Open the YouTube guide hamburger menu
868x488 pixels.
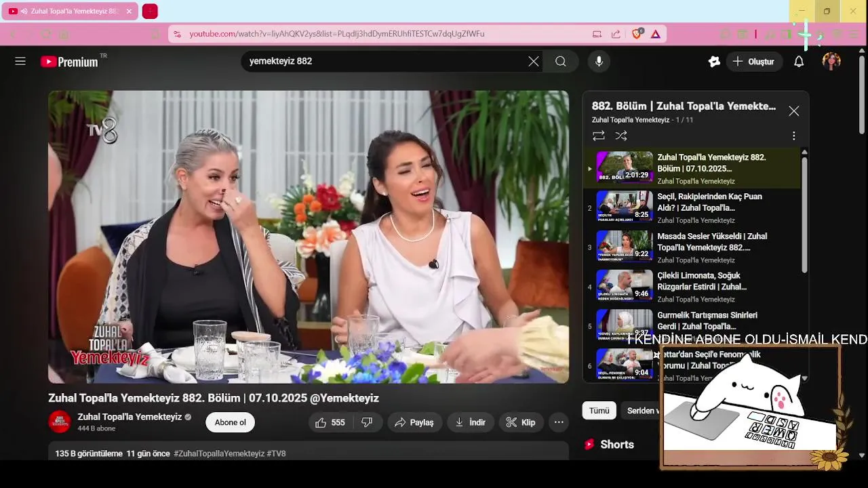click(20, 61)
